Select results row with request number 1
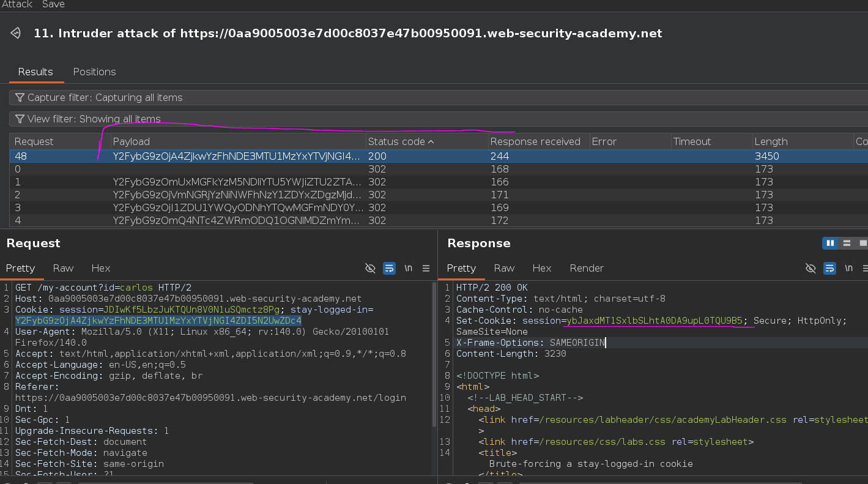 click(x=439, y=182)
